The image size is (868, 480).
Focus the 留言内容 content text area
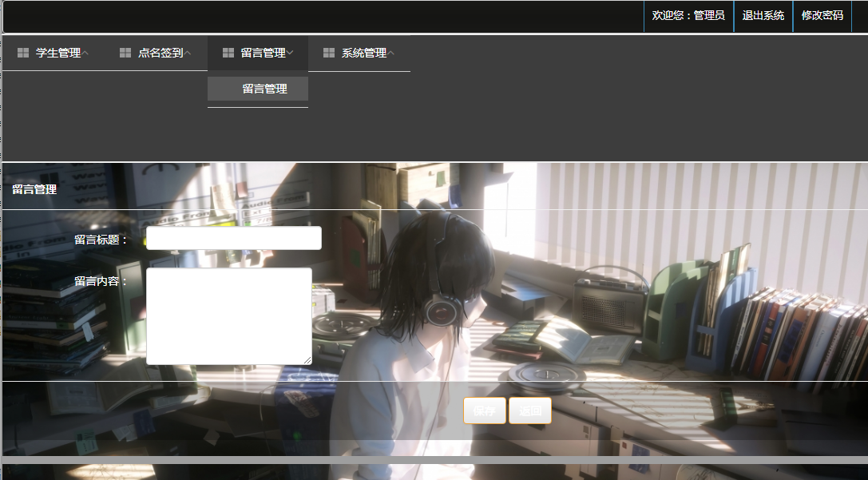tap(229, 316)
